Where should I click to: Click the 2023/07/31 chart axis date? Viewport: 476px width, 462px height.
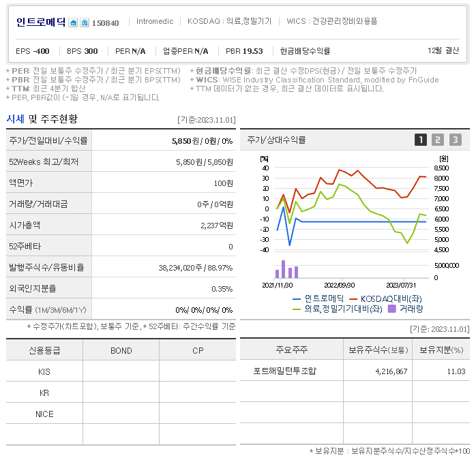coord(401,285)
